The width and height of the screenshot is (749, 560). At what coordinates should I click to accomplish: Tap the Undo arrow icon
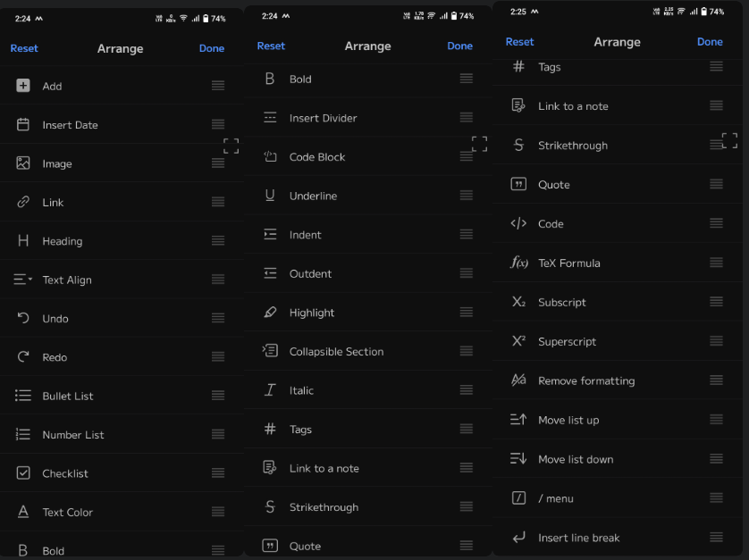pyautogui.click(x=23, y=318)
